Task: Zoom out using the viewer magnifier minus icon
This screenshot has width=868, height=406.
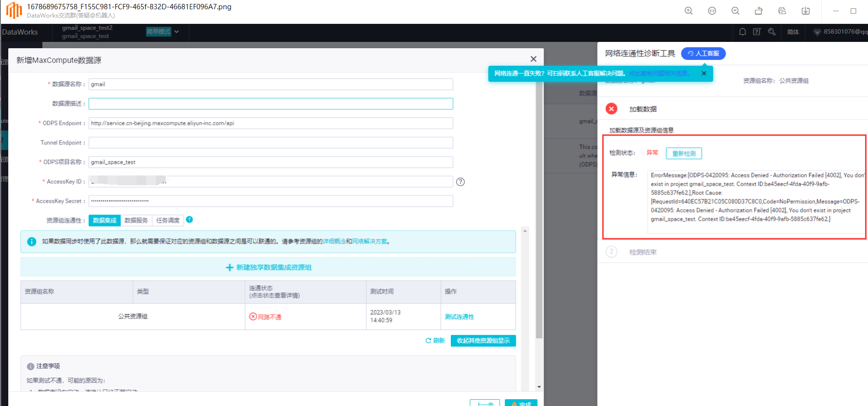Action: (x=735, y=11)
